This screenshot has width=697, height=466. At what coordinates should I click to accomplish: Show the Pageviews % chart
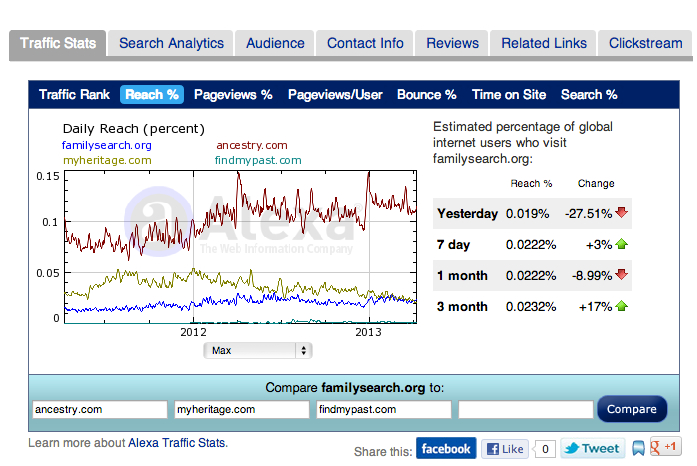click(233, 95)
